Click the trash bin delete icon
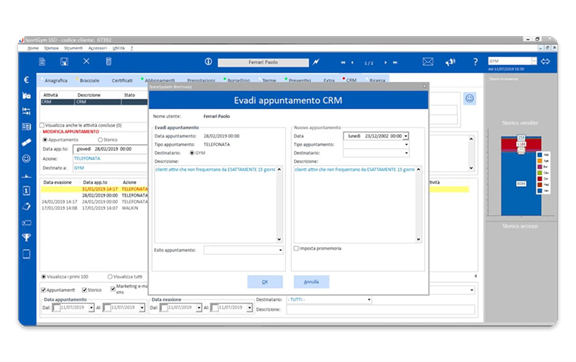The image size is (576, 362). (108, 61)
